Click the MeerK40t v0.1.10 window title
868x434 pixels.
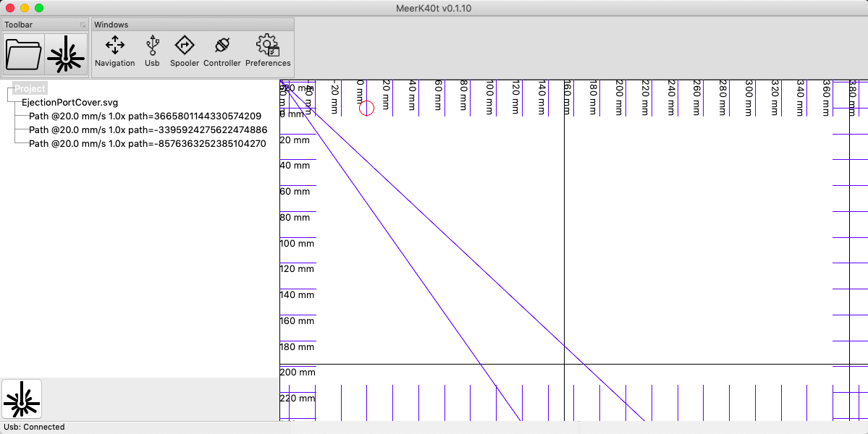[434, 8]
